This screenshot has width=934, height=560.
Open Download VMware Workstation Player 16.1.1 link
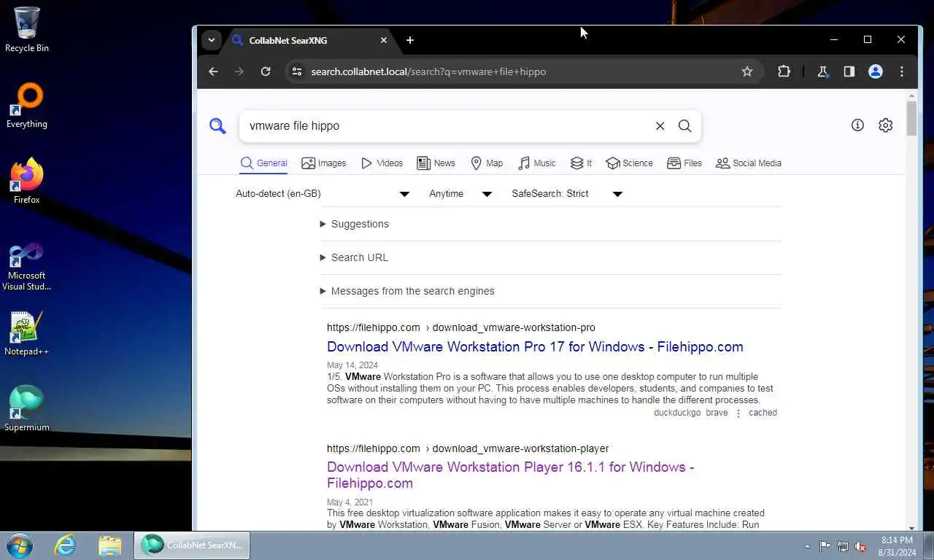[510, 475]
